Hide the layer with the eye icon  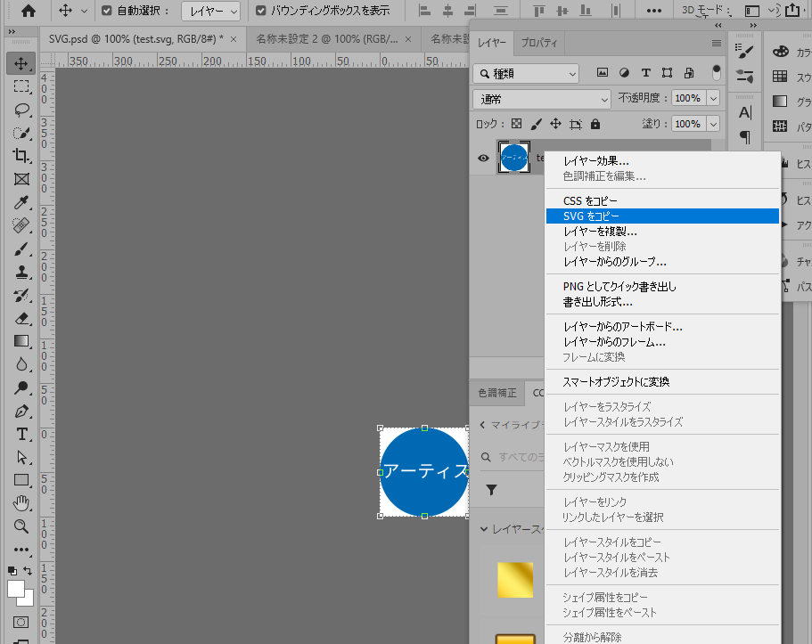click(483, 158)
